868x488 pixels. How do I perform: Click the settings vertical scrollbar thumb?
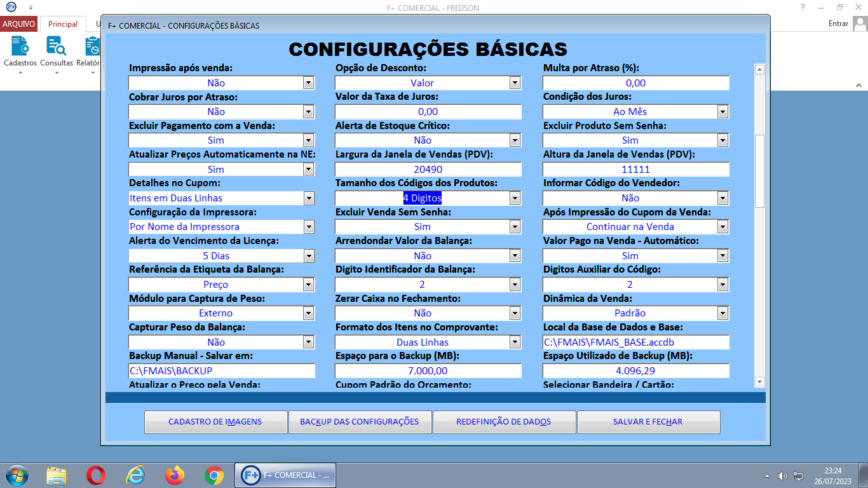(x=759, y=171)
